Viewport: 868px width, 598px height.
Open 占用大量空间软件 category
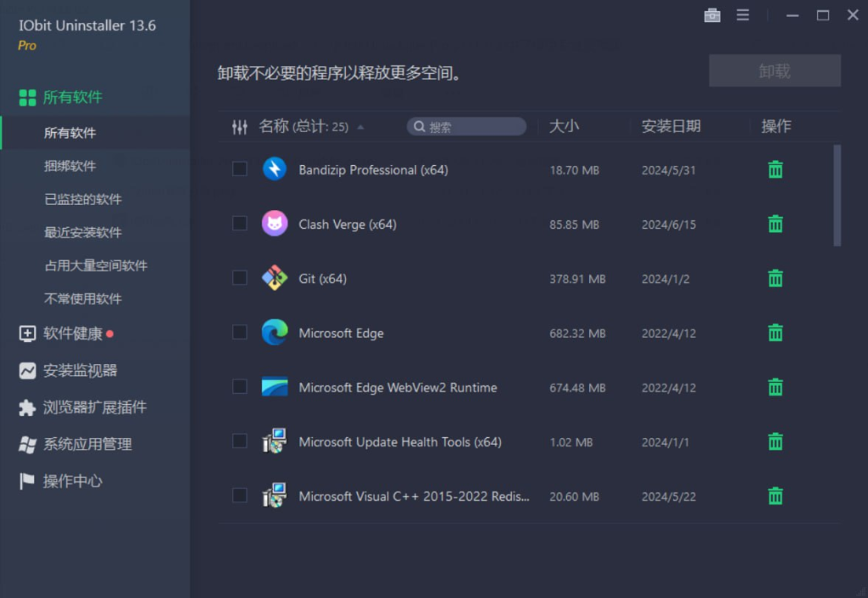coord(96,265)
